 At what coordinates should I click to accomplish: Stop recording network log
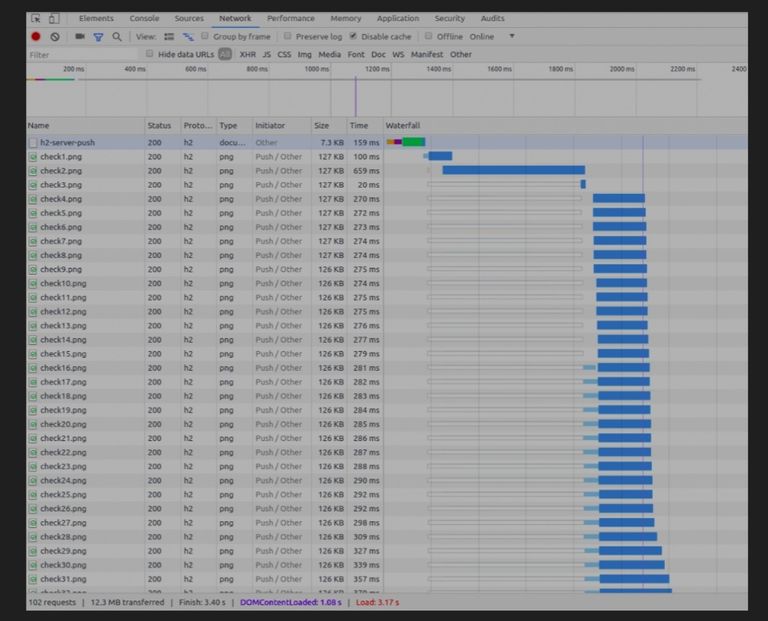click(36, 37)
